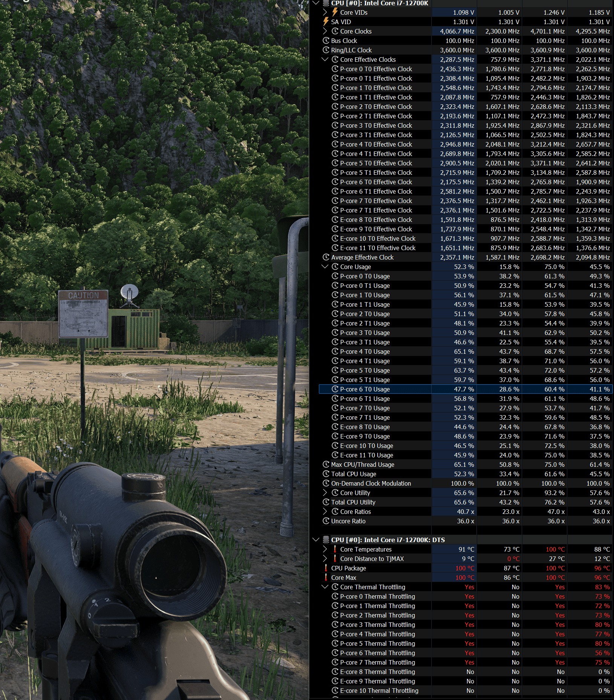This screenshot has height=700, width=614.
Task: Click the On-Demand Clock Modulation icon
Action: (x=326, y=483)
